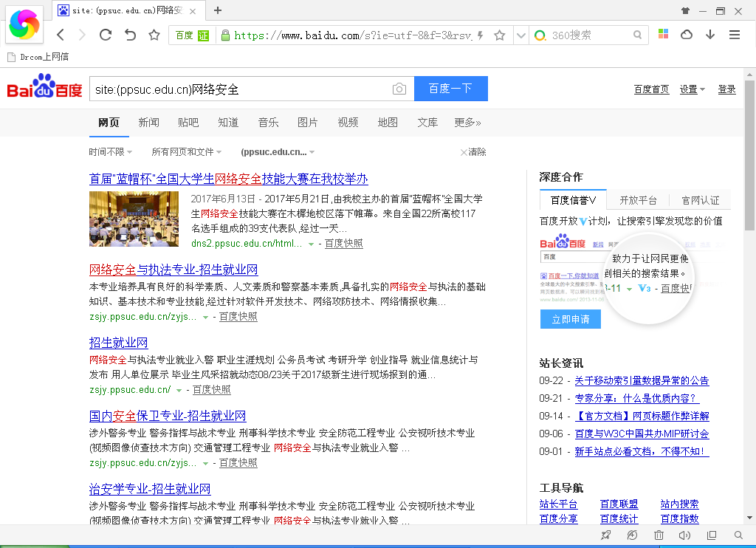Viewport: 756px width, 548px height.
Task: Click the star icon beside undo button
Action: coord(154,35)
